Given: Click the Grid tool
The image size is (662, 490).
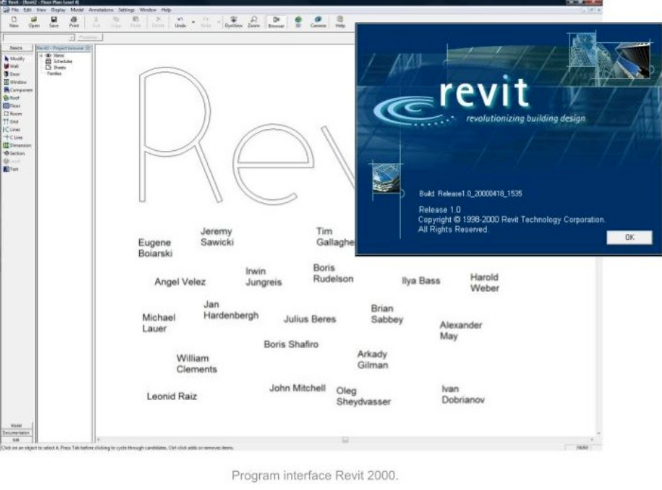Looking at the screenshot, I should click(11, 122).
